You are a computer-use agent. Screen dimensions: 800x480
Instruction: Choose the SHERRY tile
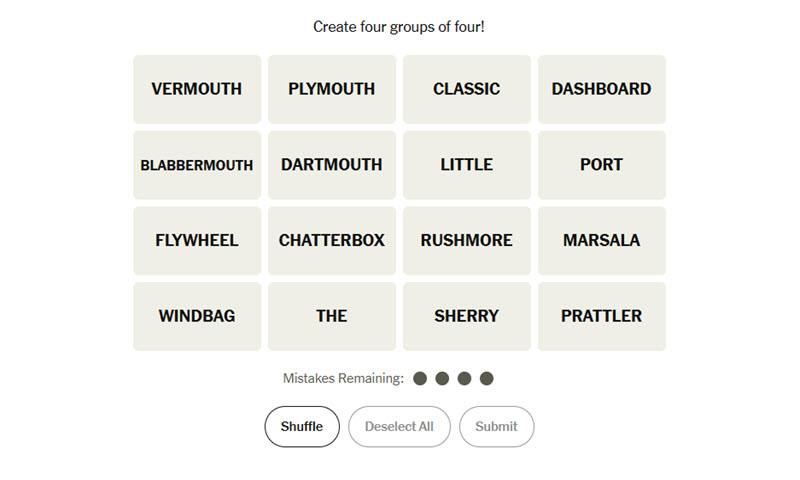(x=467, y=316)
